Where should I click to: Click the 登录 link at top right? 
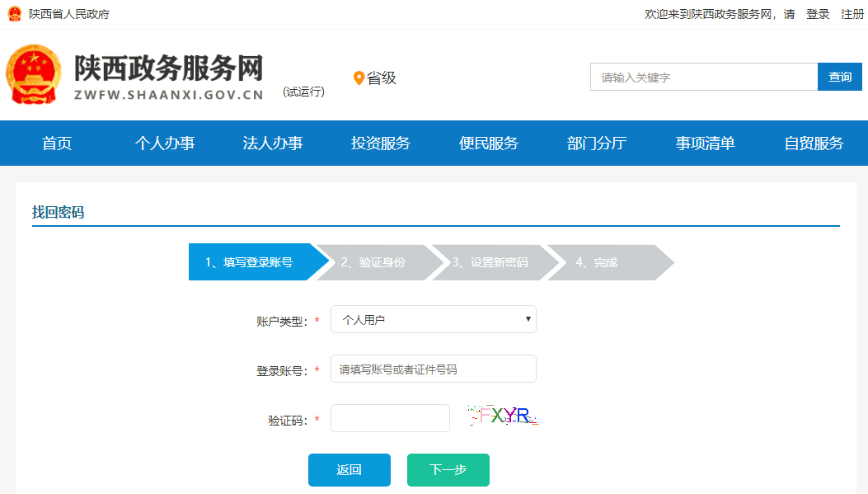click(x=818, y=14)
